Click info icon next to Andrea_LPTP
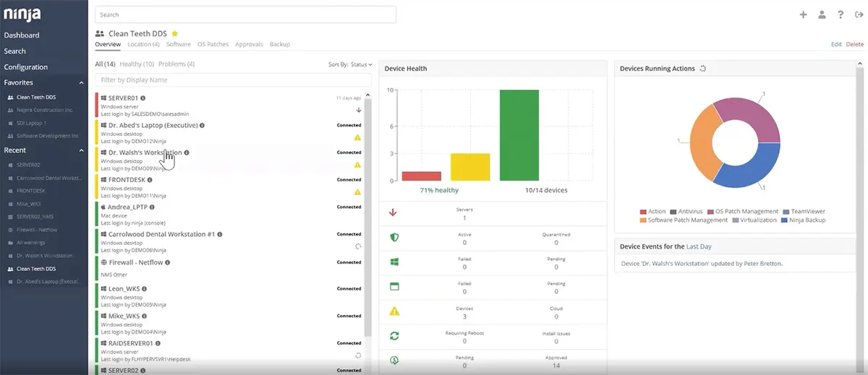The width and height of the screenshot is (868, 375). coord(153,207)
